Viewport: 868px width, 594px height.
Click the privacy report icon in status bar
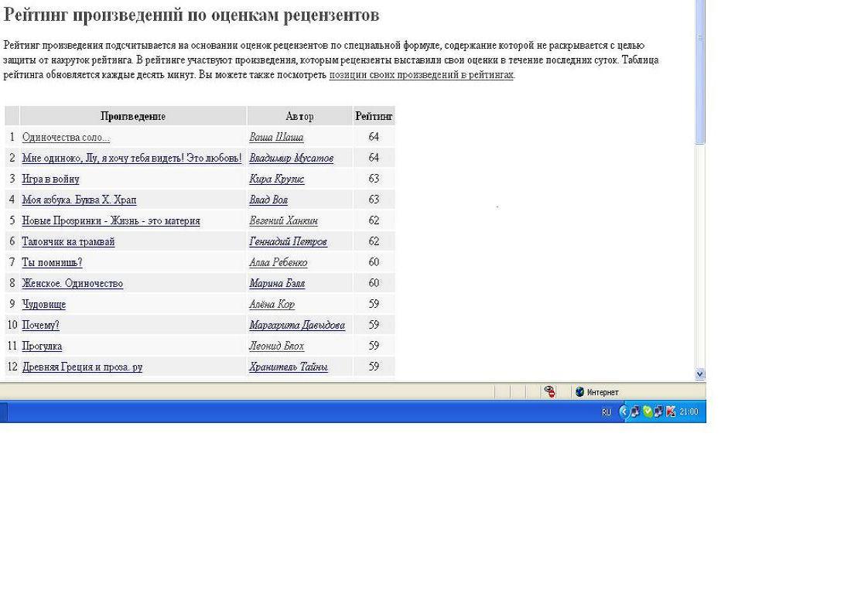pos(549,392)
